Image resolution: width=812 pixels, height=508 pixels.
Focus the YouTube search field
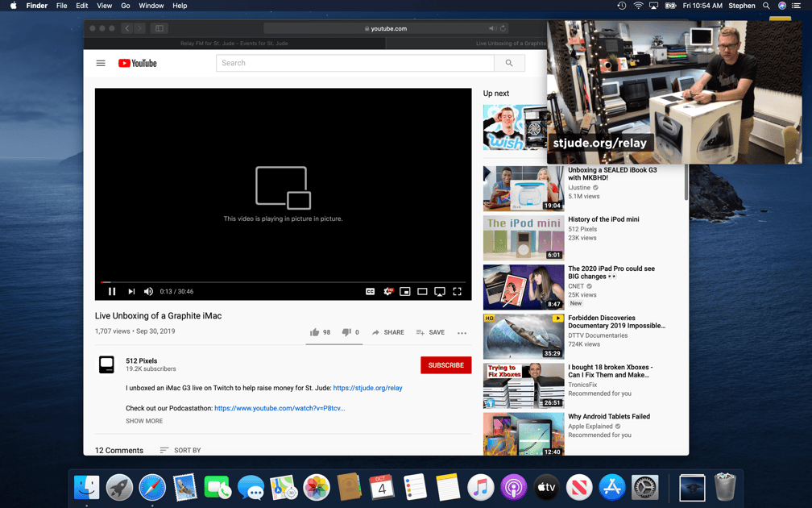click(x=355, y=63)
